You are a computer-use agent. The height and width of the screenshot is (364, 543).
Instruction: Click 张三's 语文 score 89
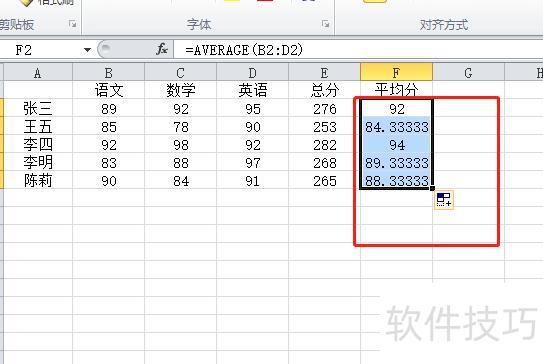coord(108,109)
